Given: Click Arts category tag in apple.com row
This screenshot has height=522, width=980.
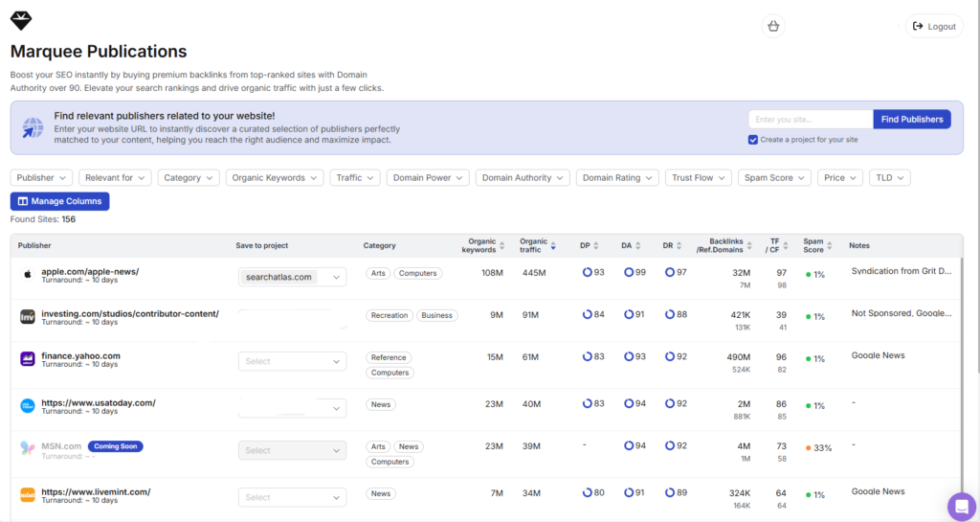Looking at the screenshot, I should (x=378, y=273).
